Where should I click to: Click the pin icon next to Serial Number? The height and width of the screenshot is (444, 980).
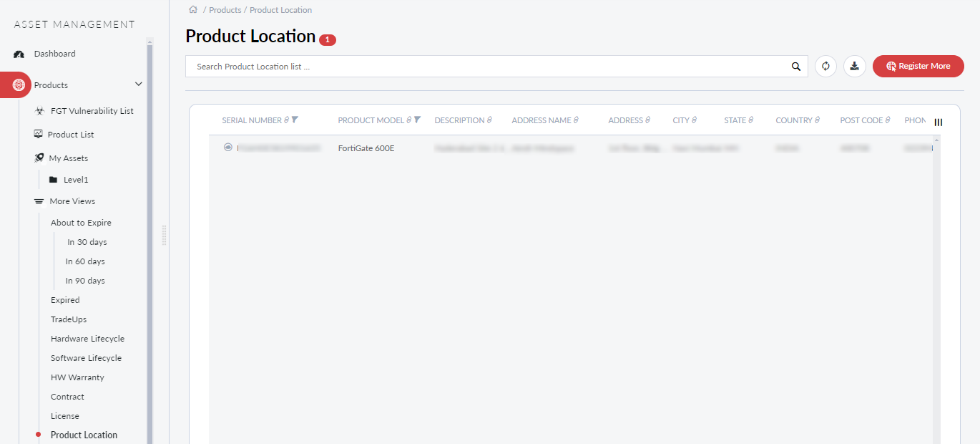(287, 120)
